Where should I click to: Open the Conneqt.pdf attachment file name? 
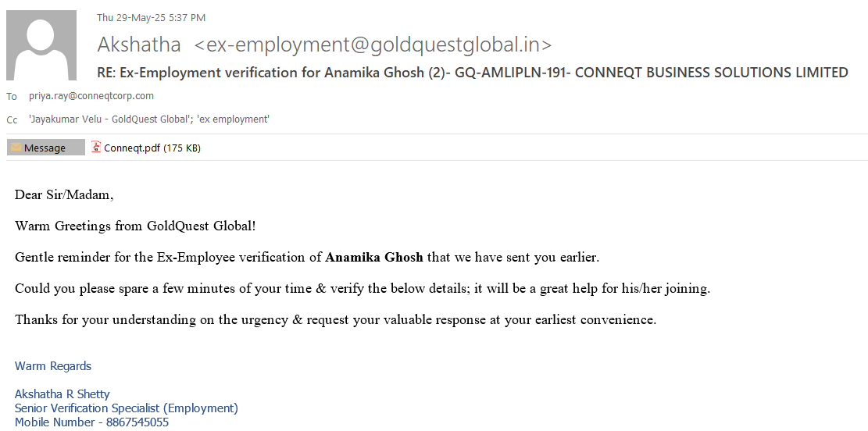132,148
